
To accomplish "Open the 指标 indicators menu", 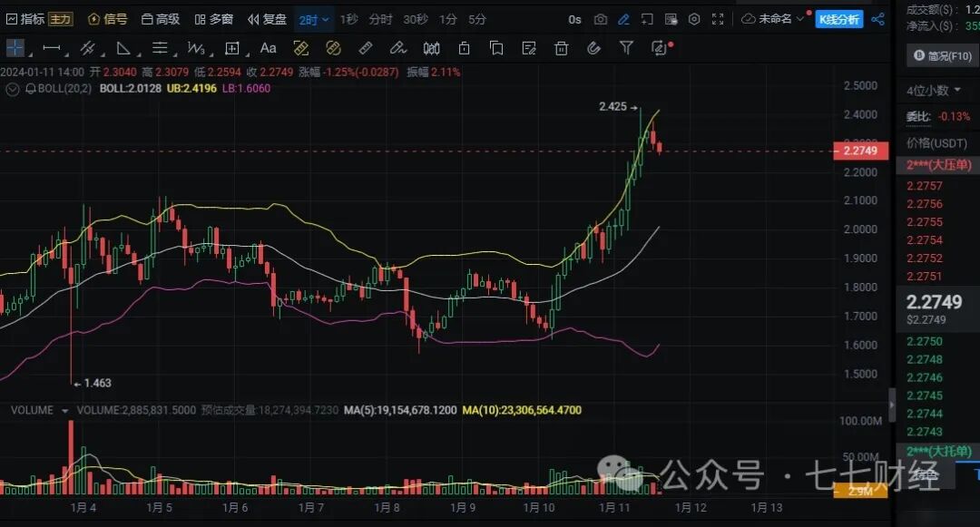I will [25, 19].
